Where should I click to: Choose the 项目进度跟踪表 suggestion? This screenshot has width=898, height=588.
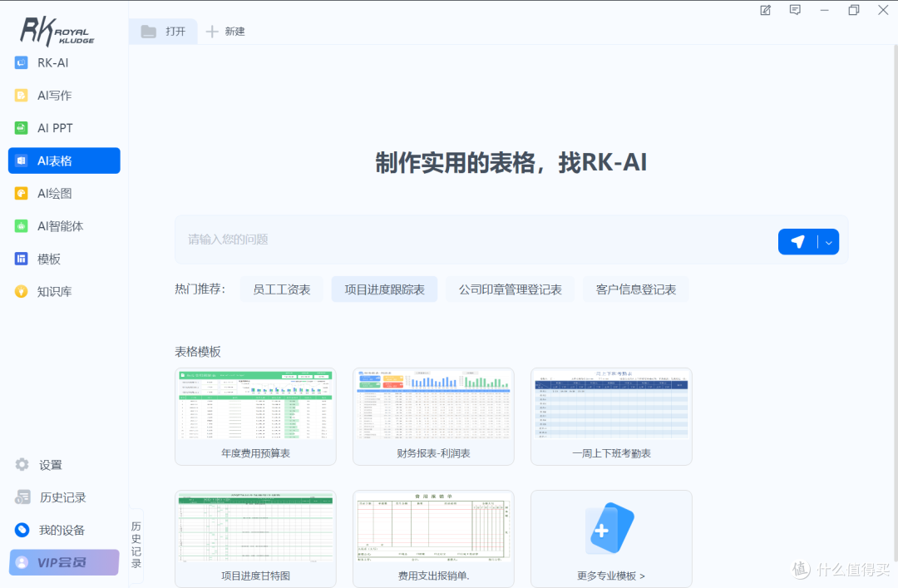(x=384, y=289)
